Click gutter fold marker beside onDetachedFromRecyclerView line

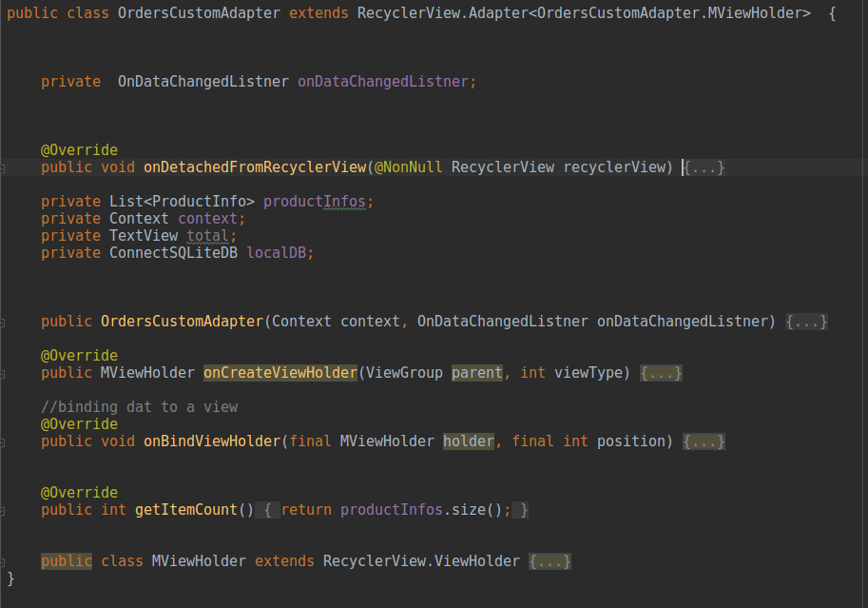pyautogui.click(x=2, y=168)
